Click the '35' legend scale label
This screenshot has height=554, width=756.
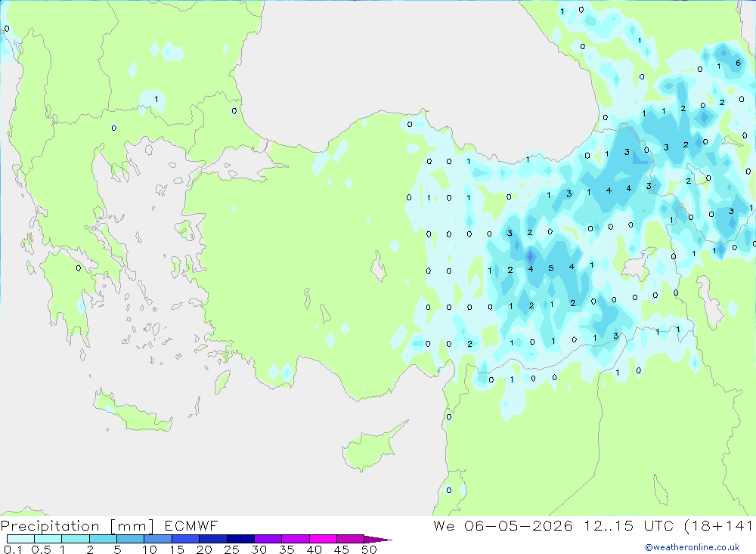tap(287, 549)
